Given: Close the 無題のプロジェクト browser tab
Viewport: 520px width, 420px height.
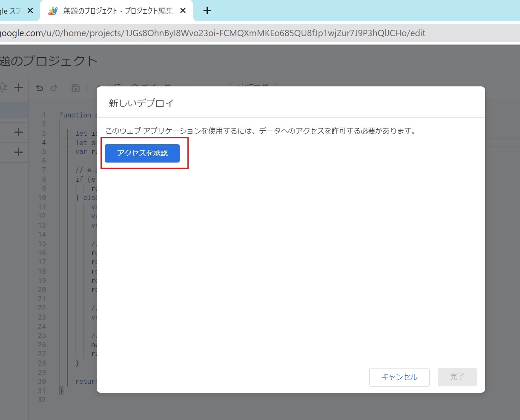Looking at the screenshot, I should (x=183, y=11).
